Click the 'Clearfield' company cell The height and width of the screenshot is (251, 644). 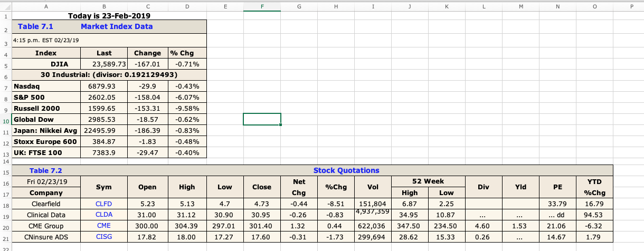[x=46, y=204]
